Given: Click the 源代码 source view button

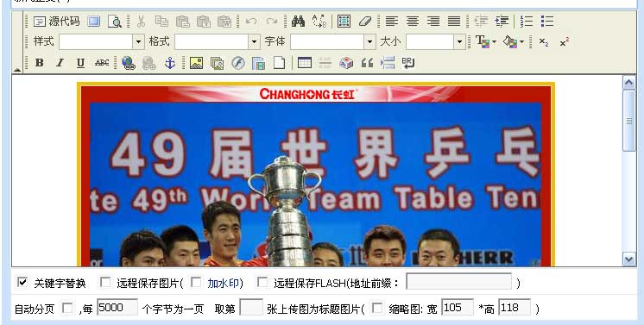Looking at the screenshot, I should click(57, 22).
